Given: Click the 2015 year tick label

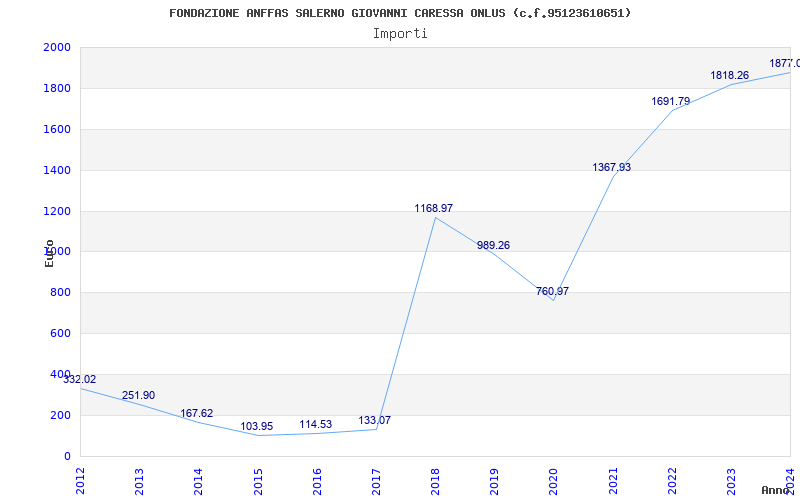Looking at the screenshot, I should (x=258, y=482).
